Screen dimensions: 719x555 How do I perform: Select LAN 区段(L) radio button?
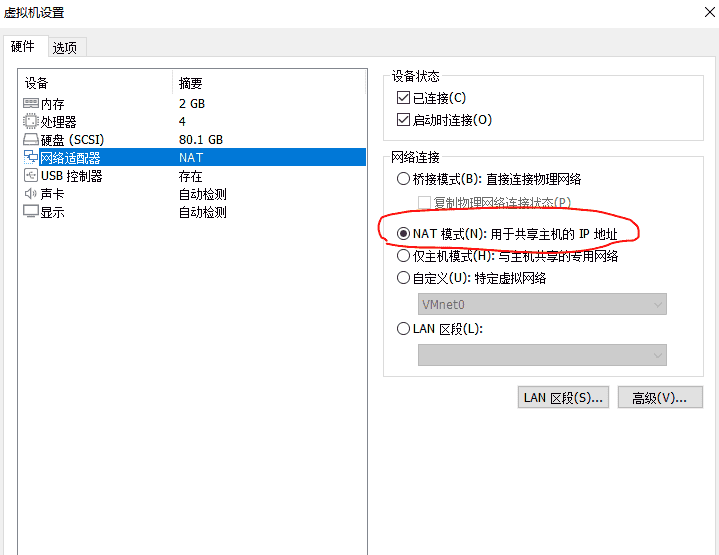point(403,328)
